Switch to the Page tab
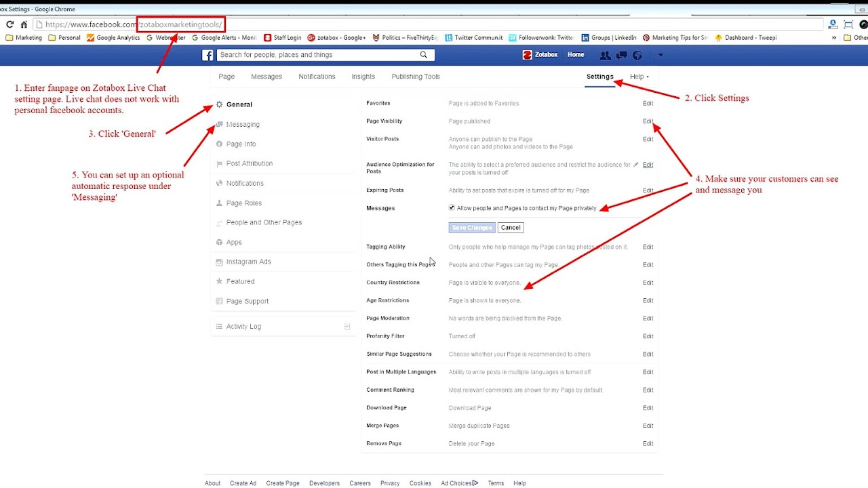Image resolution: width=868 pixels, height=488 pixels. (226, 77)
